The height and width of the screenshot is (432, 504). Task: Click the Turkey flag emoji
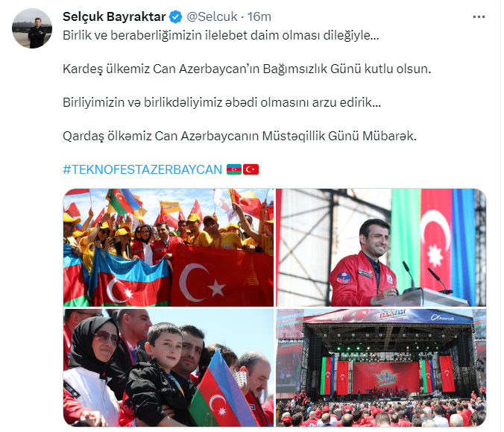pyautogui.click(x=251, y=169)
